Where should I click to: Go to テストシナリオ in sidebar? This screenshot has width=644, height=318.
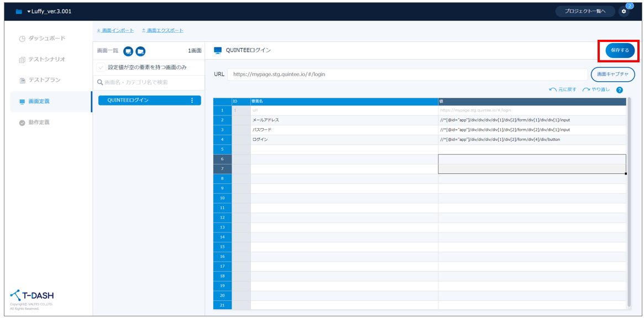46,60
